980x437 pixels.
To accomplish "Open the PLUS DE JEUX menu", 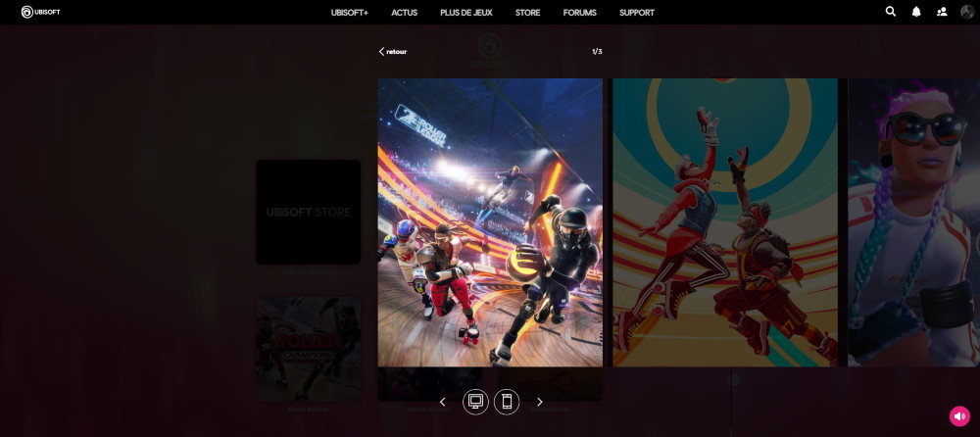I will pos(466,13).
